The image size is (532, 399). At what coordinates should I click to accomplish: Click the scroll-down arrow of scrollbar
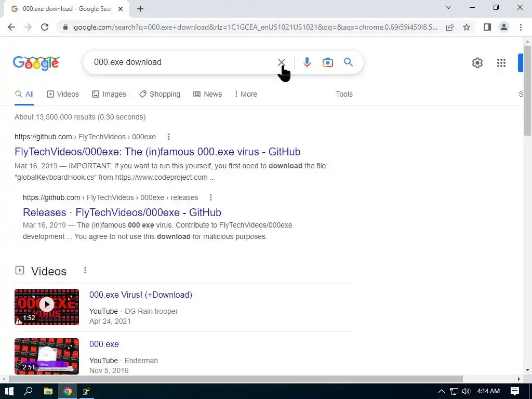527,370
